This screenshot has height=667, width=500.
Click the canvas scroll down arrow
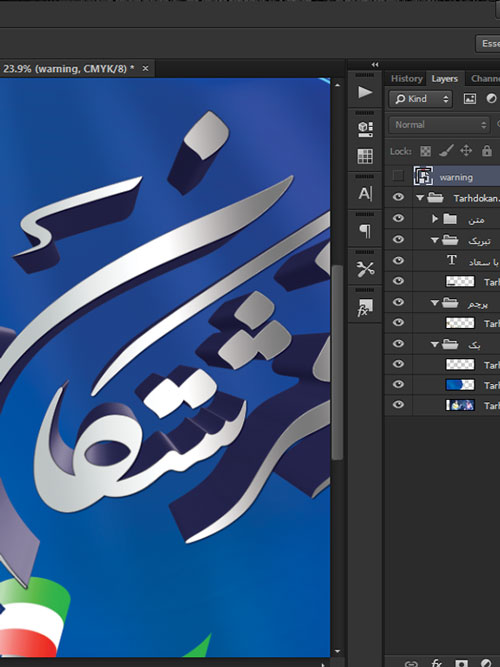(337, 651)
